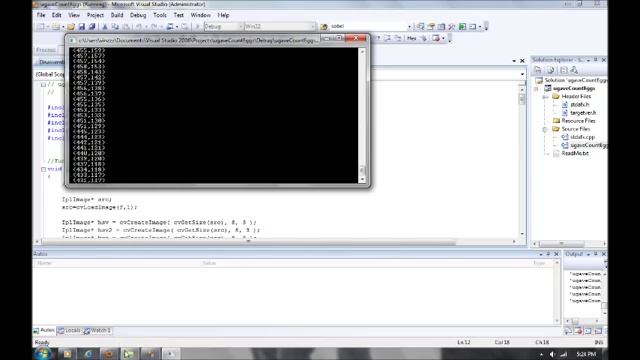Open the Edit menu

point(56,15)
